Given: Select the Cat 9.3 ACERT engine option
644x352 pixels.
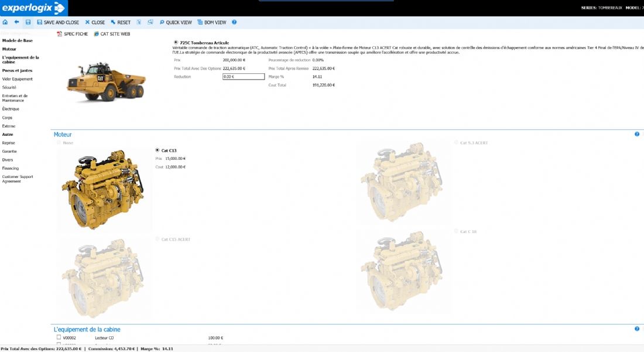Looking at the screenshot, I should pos(456,142).
